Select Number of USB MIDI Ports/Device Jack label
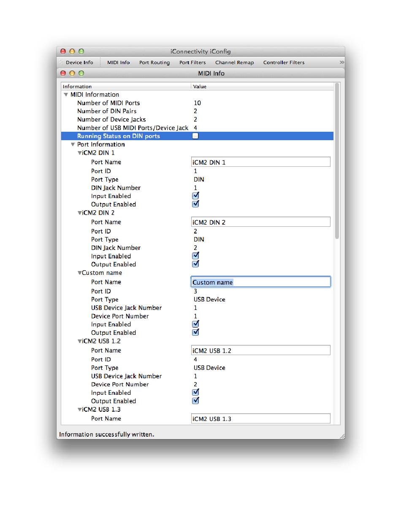Image resolution: width=401 pixels, height=532 pixels. (x=133, y=128)
